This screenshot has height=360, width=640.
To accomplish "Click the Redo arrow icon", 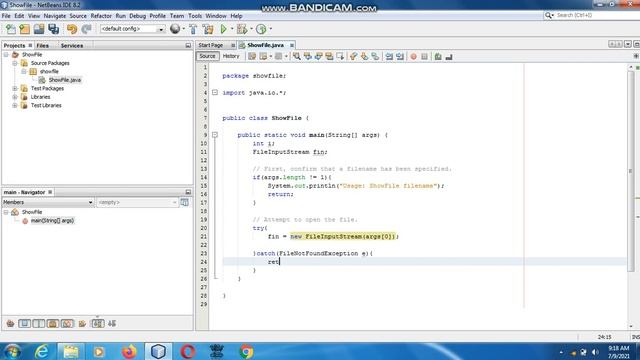I will [86, 29].
